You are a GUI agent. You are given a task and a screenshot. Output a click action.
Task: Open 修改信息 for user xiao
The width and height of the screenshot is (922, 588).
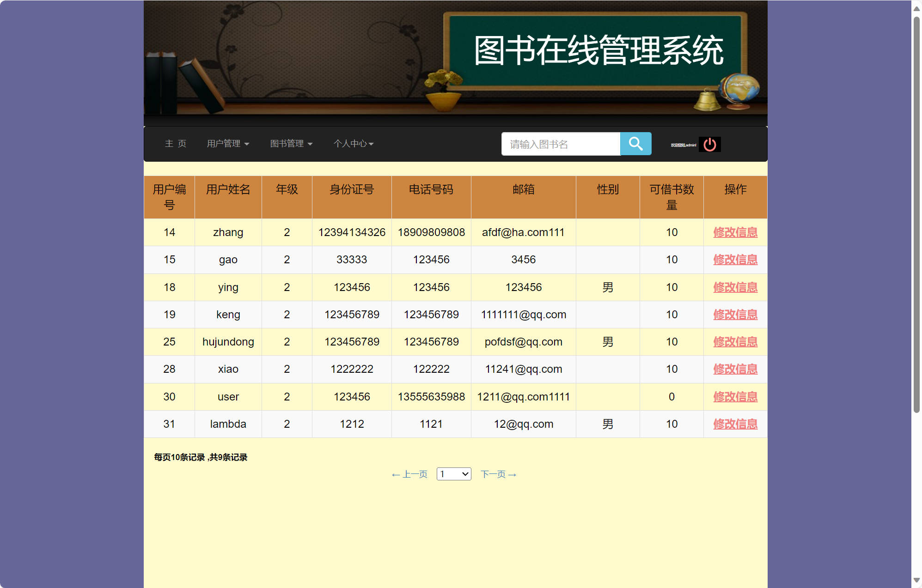tap(735, 369)
